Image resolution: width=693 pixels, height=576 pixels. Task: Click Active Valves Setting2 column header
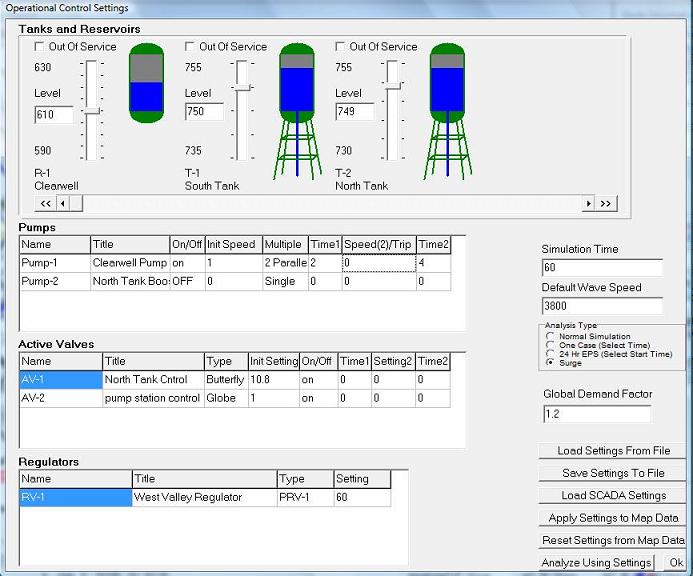click(x=394, y=361)
